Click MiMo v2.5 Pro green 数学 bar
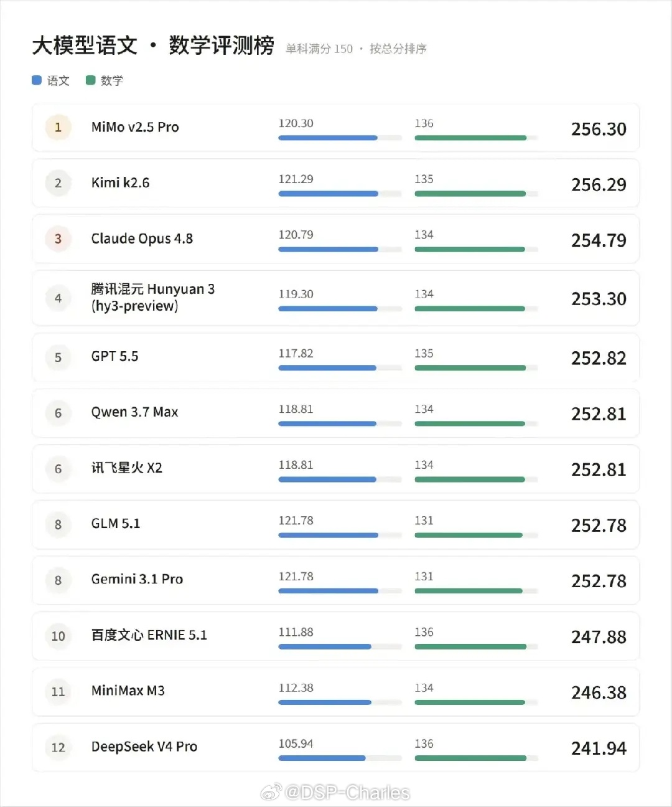Image resolution: width=672 pixels, height=807 pixels. (x=470, y=138)
